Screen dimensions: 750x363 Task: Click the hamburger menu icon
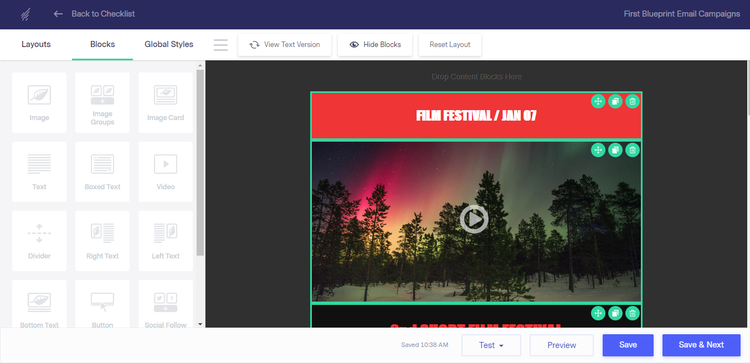tap(221, 44)
